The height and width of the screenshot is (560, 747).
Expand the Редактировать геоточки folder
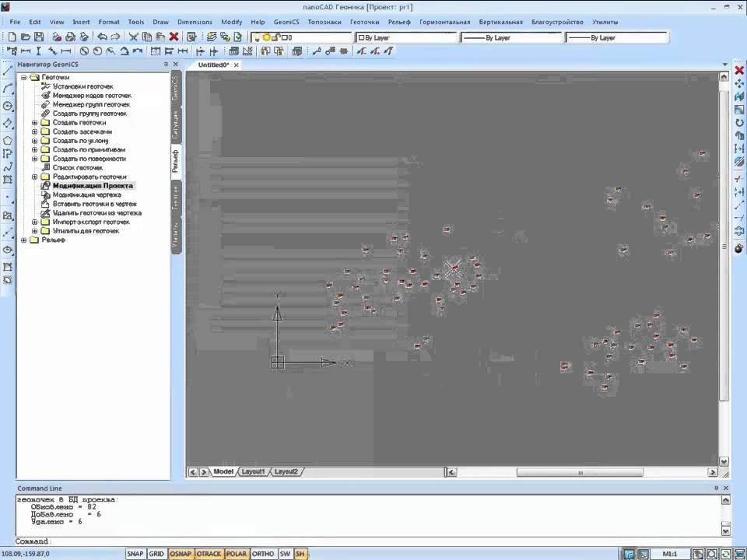click(34, 177)
